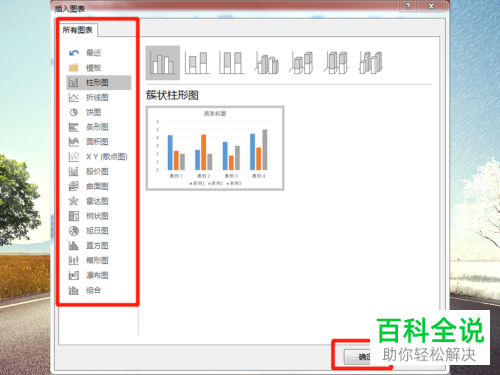This screenshot has width=500, height=375.
Task: Select the 旭日图 sunburst category
Action: coord(99,231)
